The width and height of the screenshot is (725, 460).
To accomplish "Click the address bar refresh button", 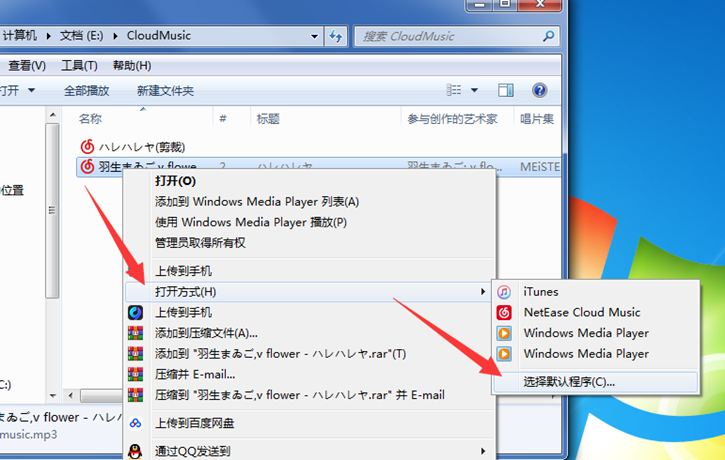I will (x=336, y=36).
